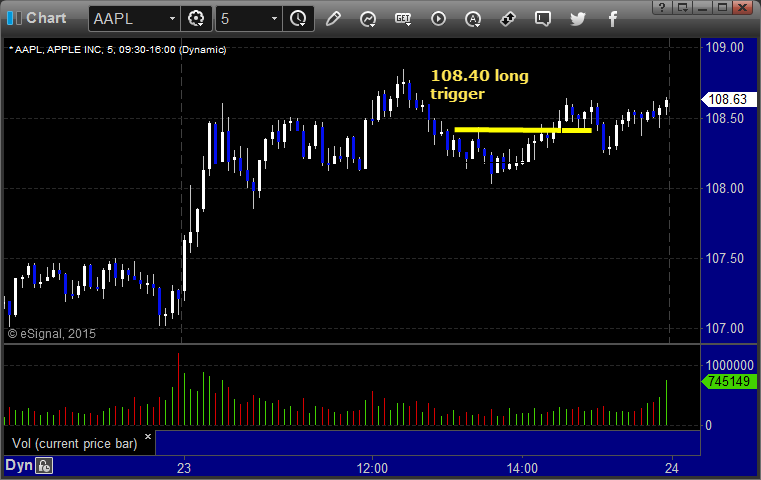Open the speech bubble comment icon
The width and height of the screenshot is (761, 480).
543,19
